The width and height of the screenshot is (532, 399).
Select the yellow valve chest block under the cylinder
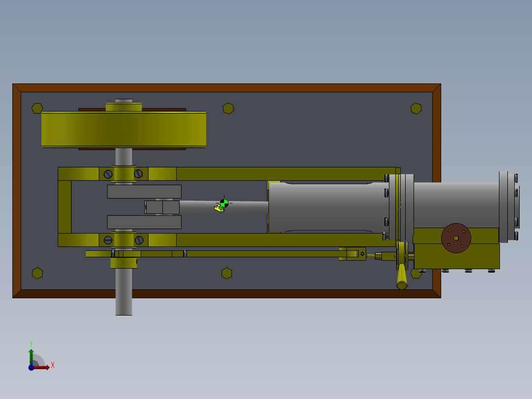[456, 256]
